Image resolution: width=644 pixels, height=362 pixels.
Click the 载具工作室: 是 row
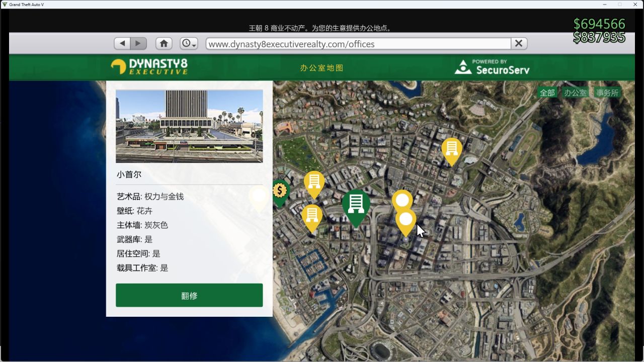coord(142,268)
